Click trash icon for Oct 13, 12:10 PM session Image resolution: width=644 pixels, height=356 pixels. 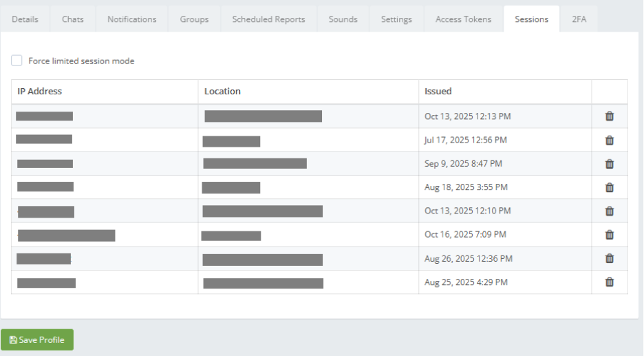(x=609, y=211)
